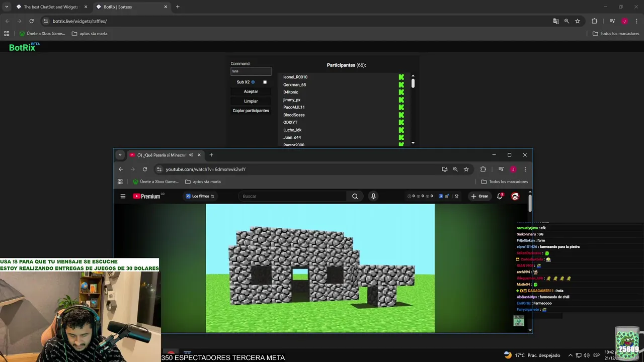Open a new tab in BotRix window
This screenshot has width=644, height=362.
178,7
